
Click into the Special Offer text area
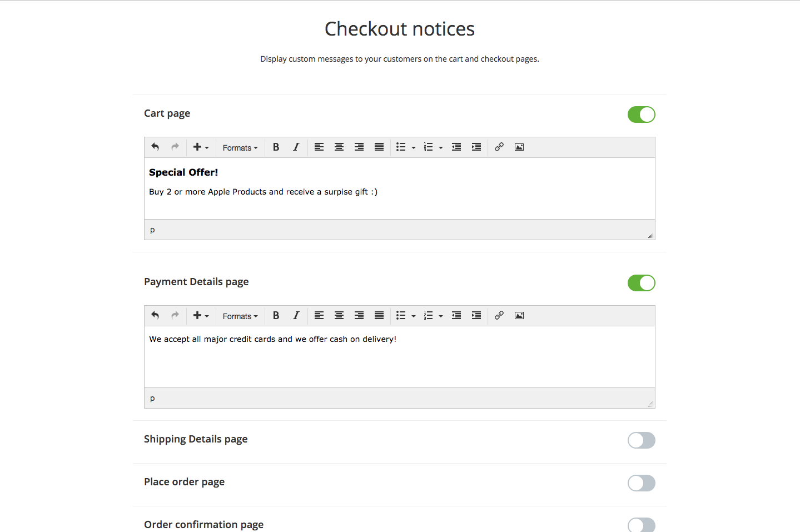(x=400, y=188)
